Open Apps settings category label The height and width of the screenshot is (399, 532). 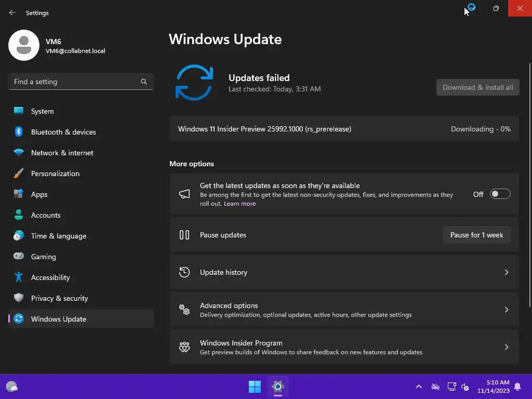39,194
